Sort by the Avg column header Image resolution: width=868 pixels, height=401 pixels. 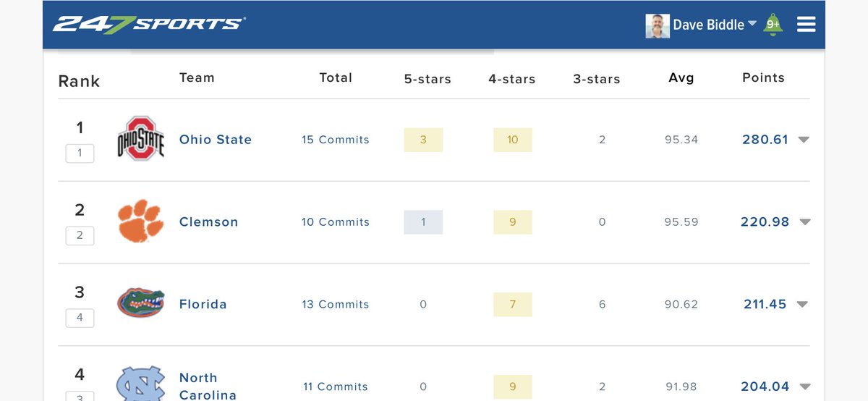pos(681,77)
